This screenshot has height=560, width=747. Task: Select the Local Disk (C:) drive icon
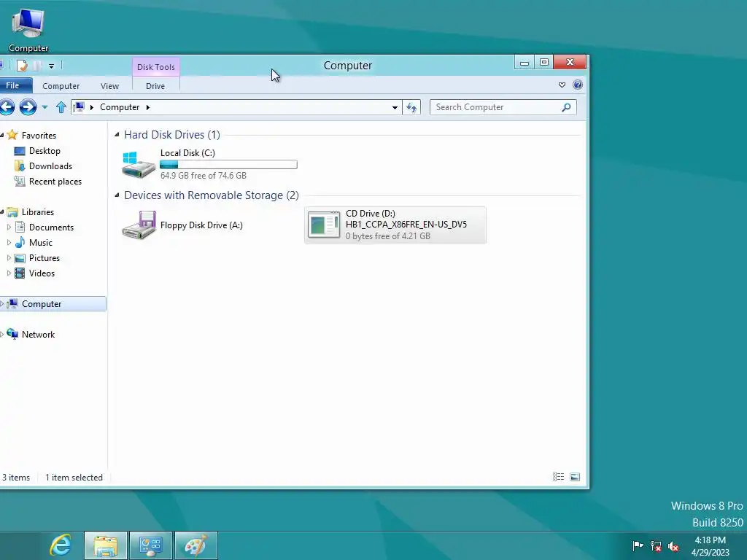139,164
